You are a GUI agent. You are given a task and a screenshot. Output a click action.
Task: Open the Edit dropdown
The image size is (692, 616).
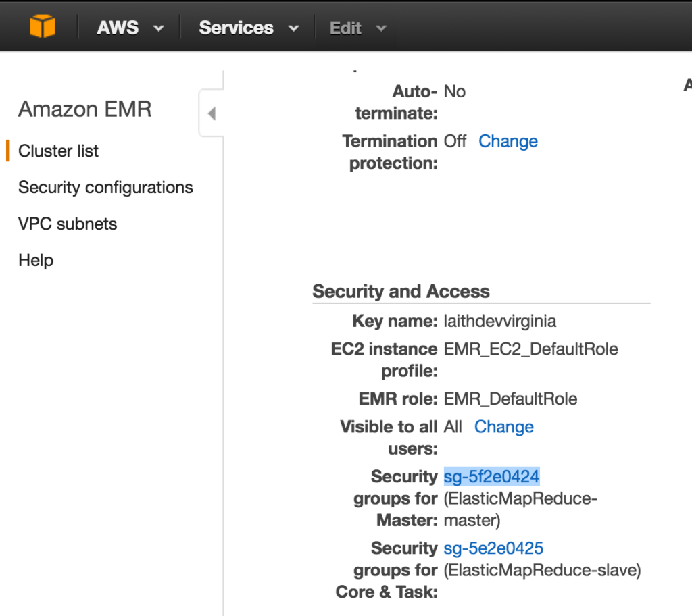(345, 27)
